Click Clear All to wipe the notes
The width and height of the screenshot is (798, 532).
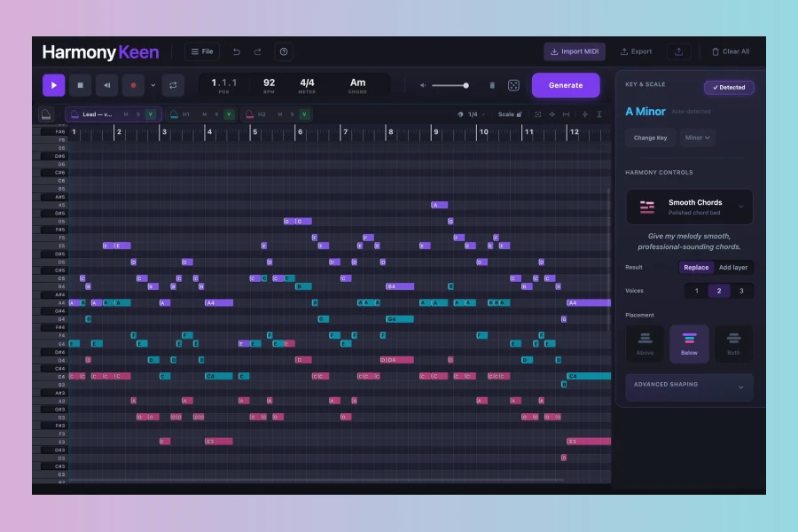click(x=731, y=51)
